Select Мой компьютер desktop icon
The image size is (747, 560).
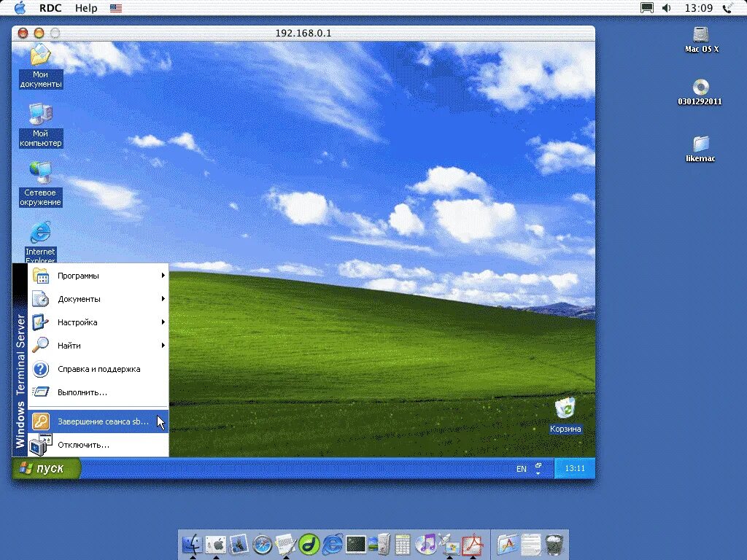[41, 125]
